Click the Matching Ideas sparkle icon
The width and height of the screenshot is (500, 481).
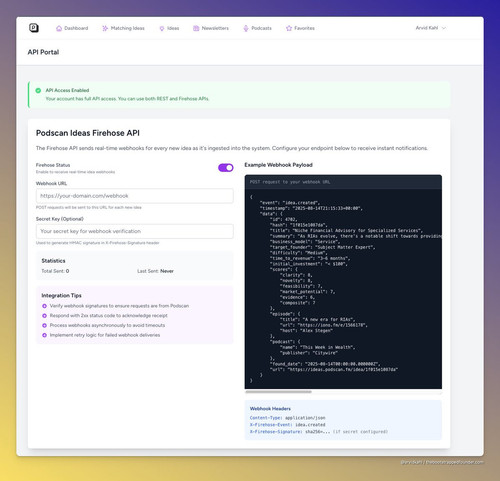coord(105,28)
